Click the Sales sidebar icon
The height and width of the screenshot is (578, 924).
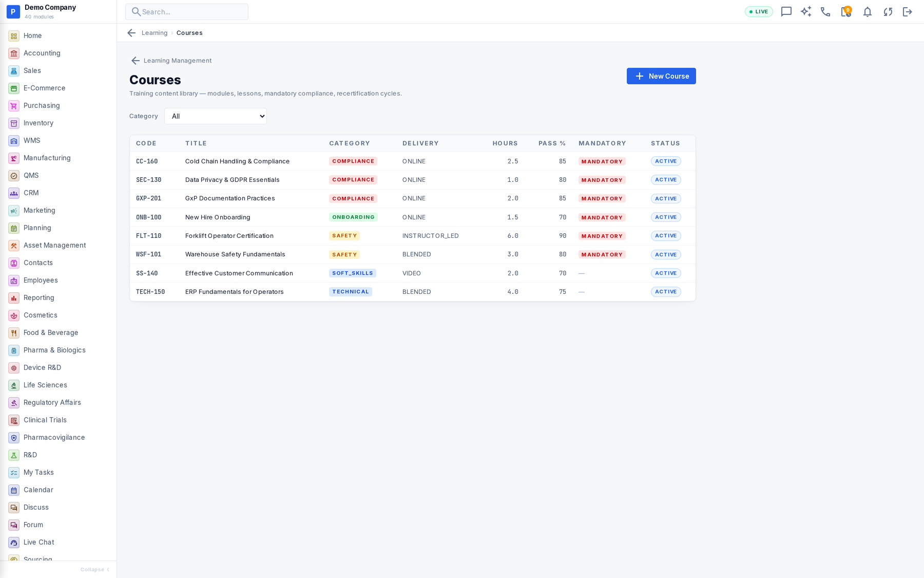[x=14, y=71]
